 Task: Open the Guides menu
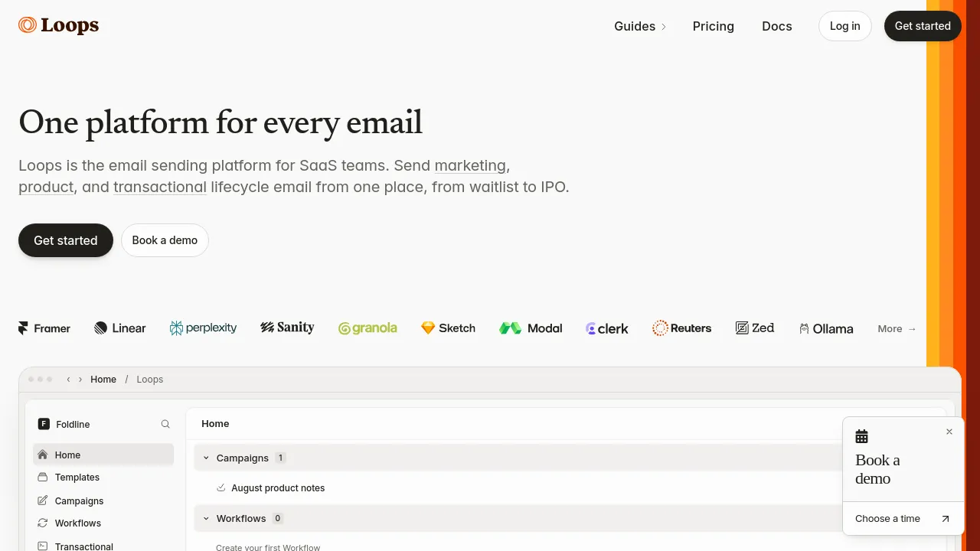click(x=640, y=26)
